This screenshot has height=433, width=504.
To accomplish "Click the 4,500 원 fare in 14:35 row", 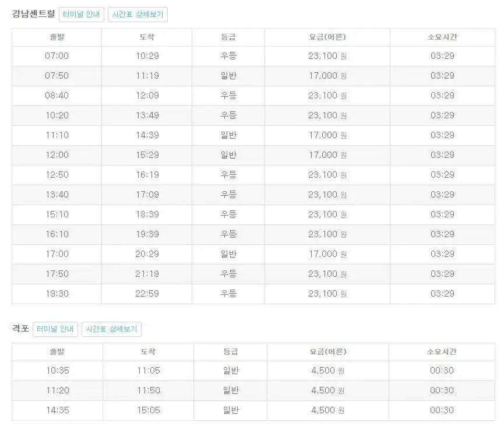I will coord(327,410).
